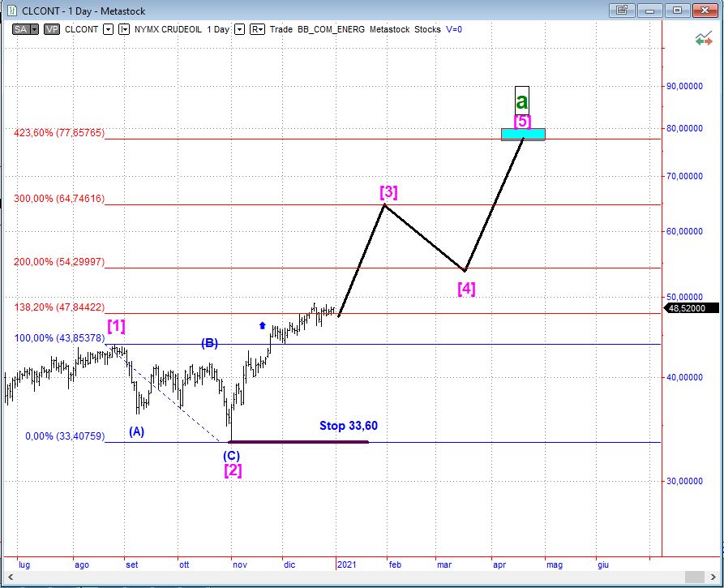The width and height of the screenshot is (724, 588).
Task: Maximize the chart window
Action: 677,11
